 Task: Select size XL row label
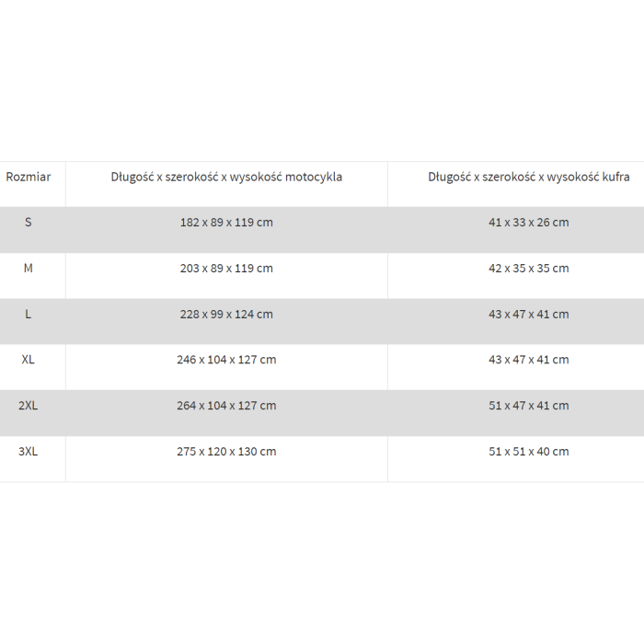coord(28,360)
